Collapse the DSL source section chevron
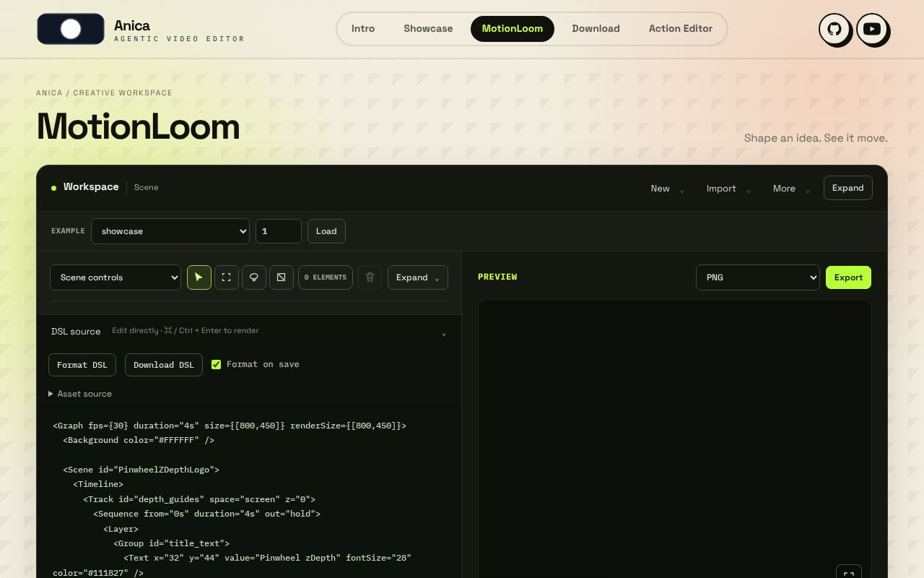The width and height of the screenshot is (924, 578). point(444,334)
